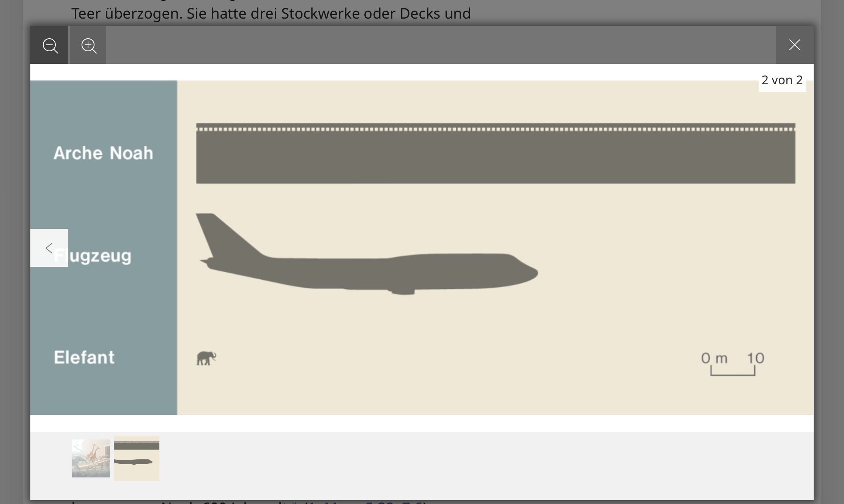Click the airplane silhouette in the chart

tap(367, 254)
